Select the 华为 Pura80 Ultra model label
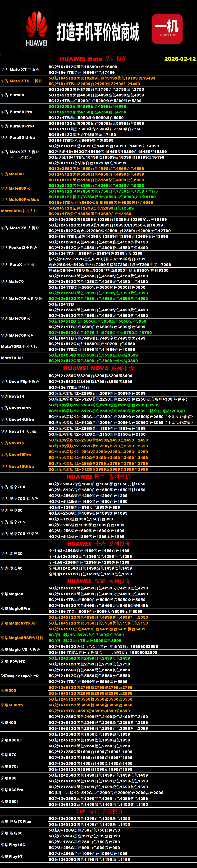Viewport: 197px width, 868px height. (18, 137)
